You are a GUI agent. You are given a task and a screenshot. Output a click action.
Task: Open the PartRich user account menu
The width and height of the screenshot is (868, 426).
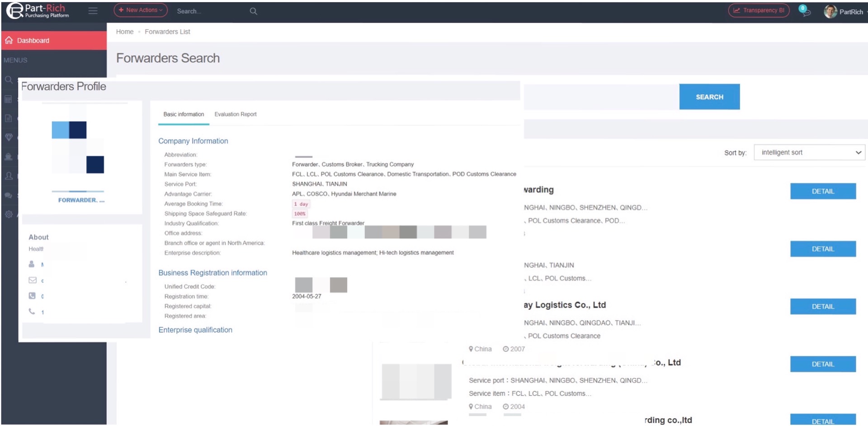843,12
